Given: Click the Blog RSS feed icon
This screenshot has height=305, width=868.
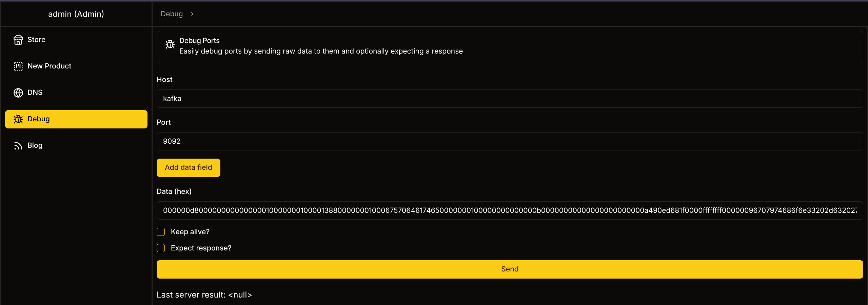Looking at the screenshot, I should (x=18, y=146).
